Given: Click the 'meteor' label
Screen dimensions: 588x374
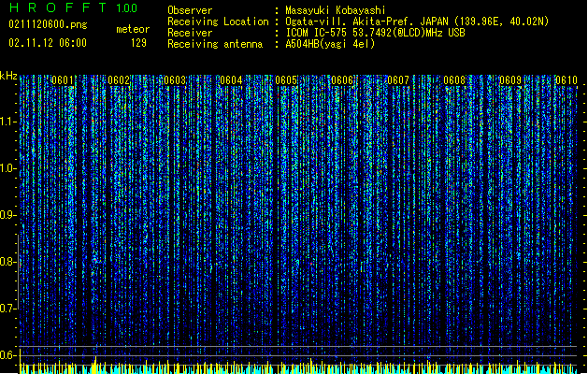Looking at the screenshot, I should pos(133,29).
